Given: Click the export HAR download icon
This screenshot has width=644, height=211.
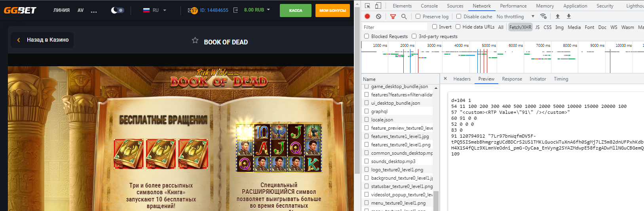Looking at the screenshot, I should tap(569, 16).
